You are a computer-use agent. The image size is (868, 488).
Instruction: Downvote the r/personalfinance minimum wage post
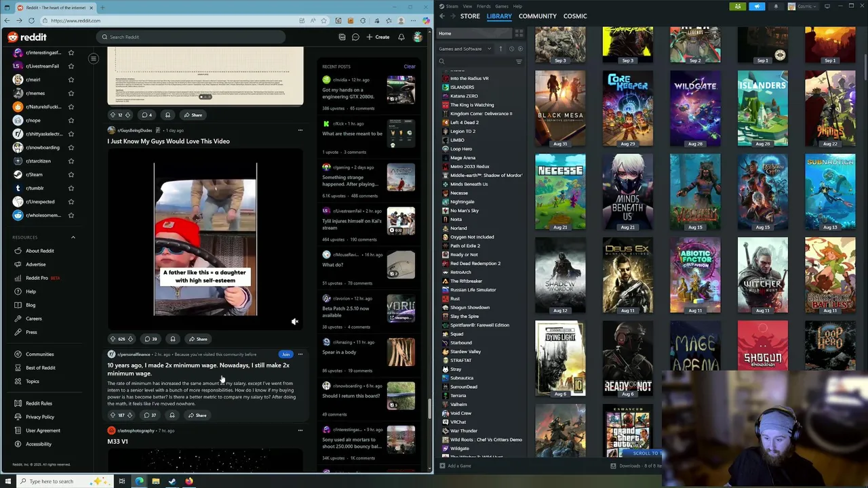[130, 415]
